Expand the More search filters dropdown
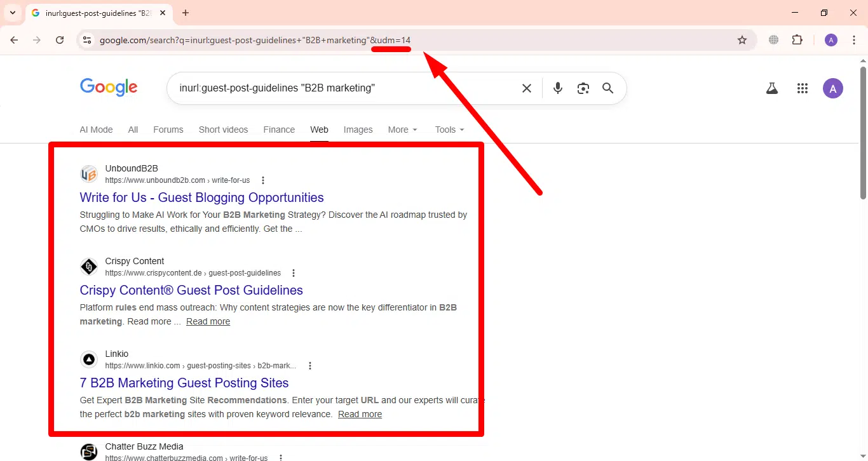The image size is (868, 461). [403, 130]
